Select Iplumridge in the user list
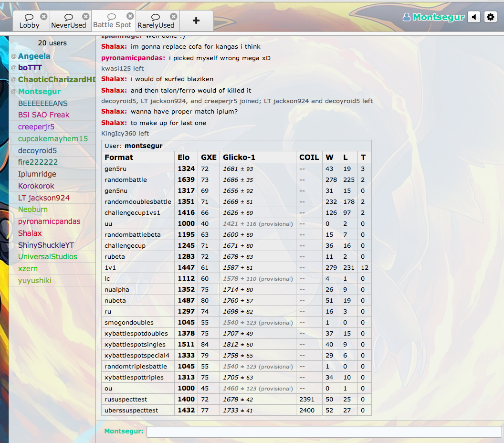504x443 pixels. [52, 174]
